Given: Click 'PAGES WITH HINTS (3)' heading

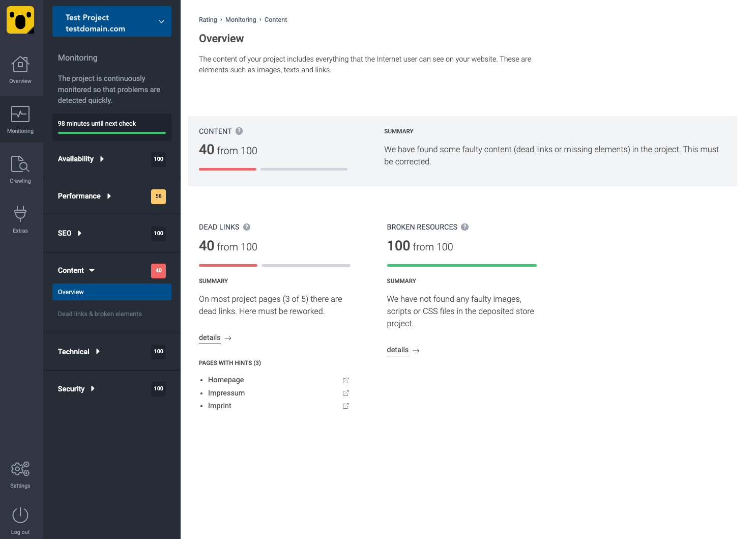Looking at the screenshot, I should pos(230,363).
